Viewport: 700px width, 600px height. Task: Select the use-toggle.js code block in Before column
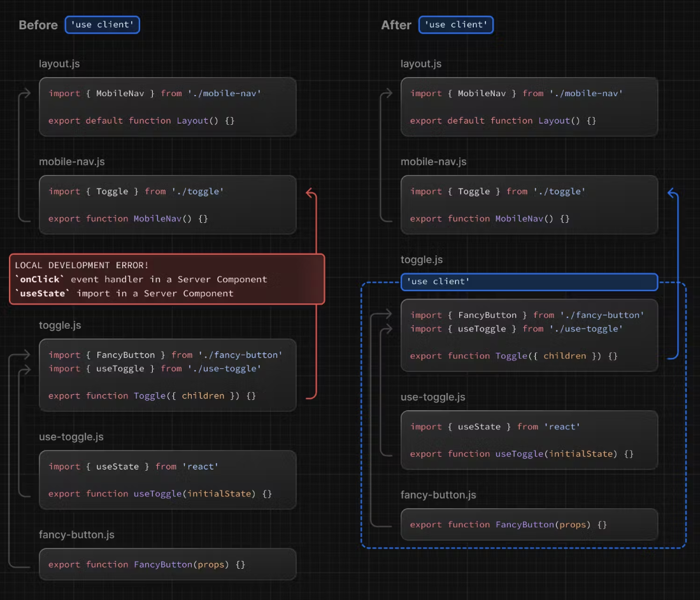[x=168, y=480]
